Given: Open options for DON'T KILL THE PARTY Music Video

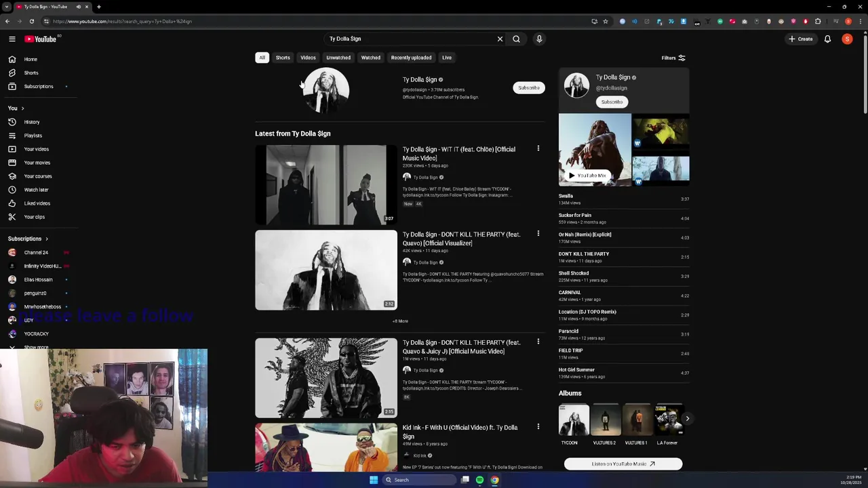Looking at the screenshot, I should pos(538,342).
